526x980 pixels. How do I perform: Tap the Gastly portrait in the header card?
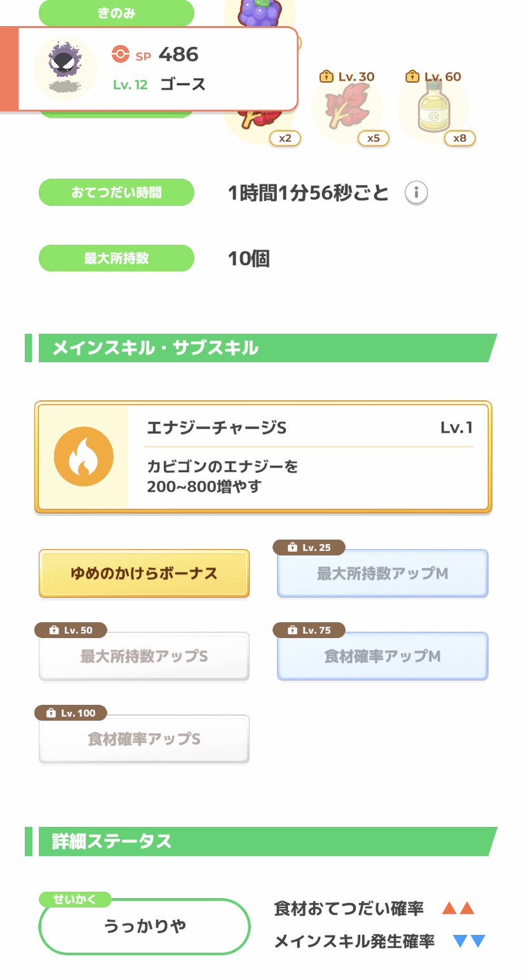64,68
